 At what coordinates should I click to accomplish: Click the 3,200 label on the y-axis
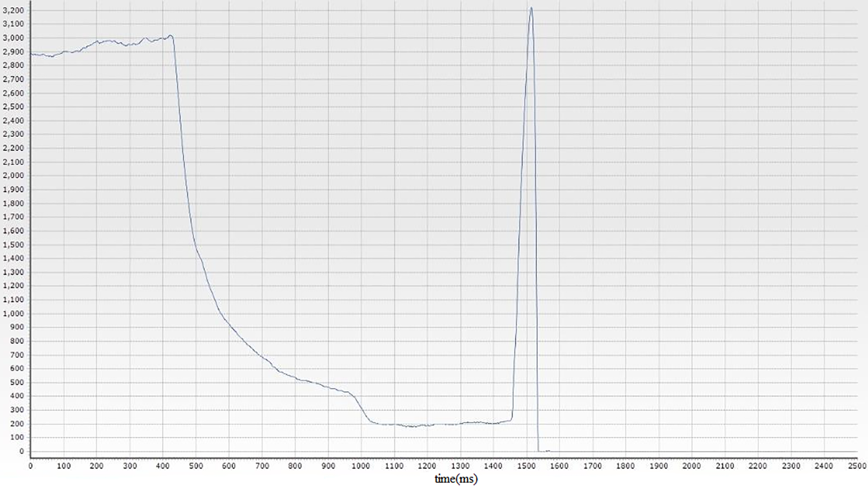click(13, 10)
